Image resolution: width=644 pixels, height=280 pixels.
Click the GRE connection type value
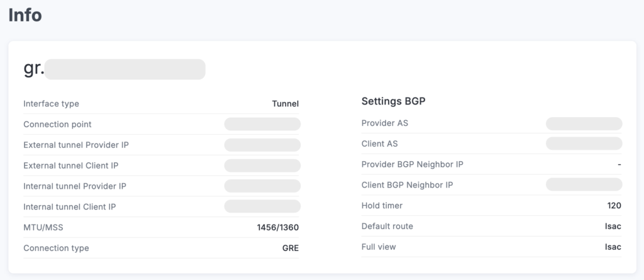click(290, 248)
